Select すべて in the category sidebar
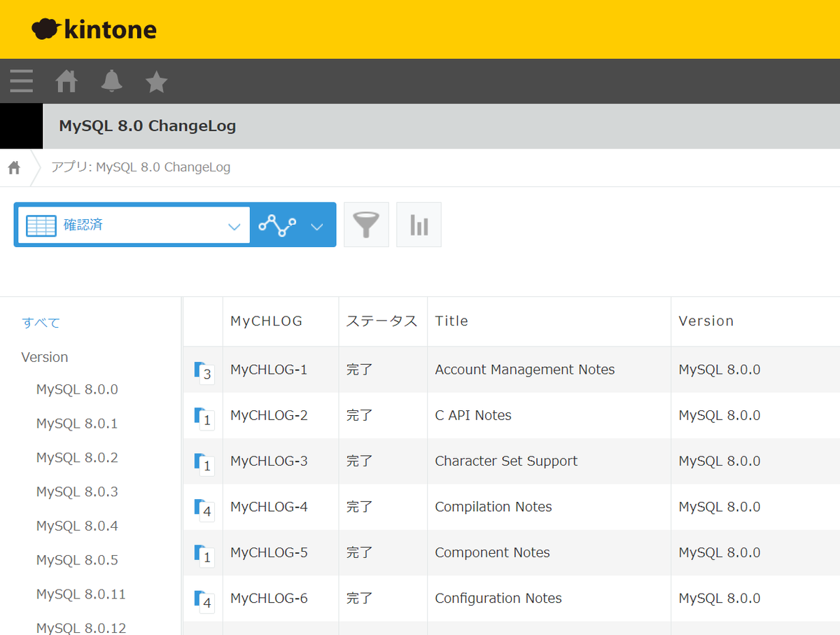840x635 pixels. [41, 323]
